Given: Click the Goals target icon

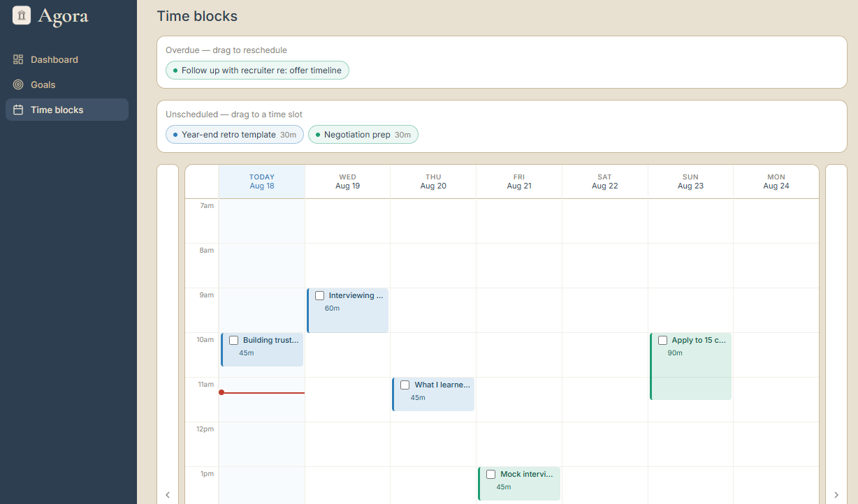Looking at the screenshot, I should pos(18,84).
